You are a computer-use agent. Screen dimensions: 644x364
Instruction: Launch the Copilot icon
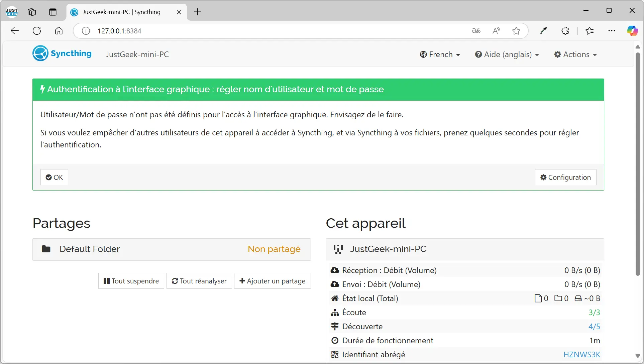click(x=632, y=31)
